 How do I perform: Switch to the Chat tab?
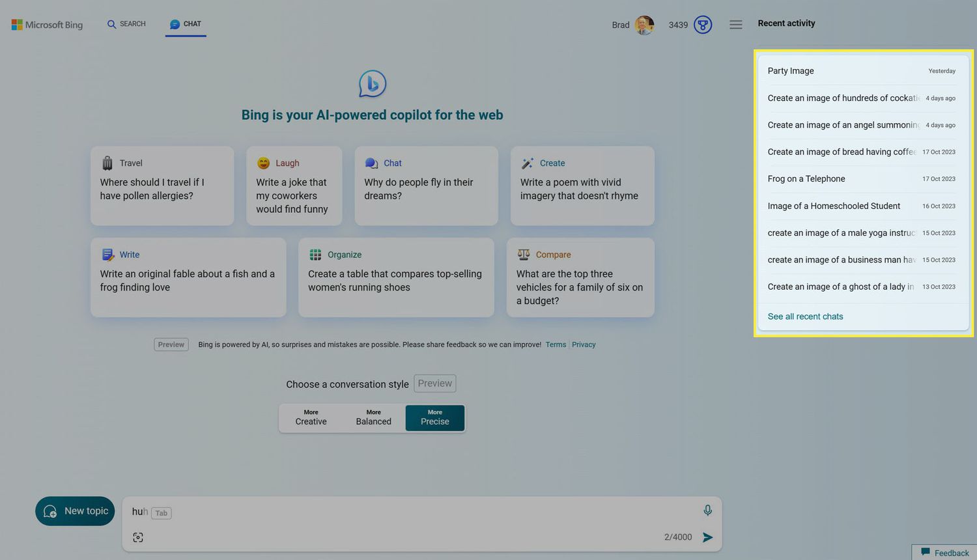(x=186, y=24)
